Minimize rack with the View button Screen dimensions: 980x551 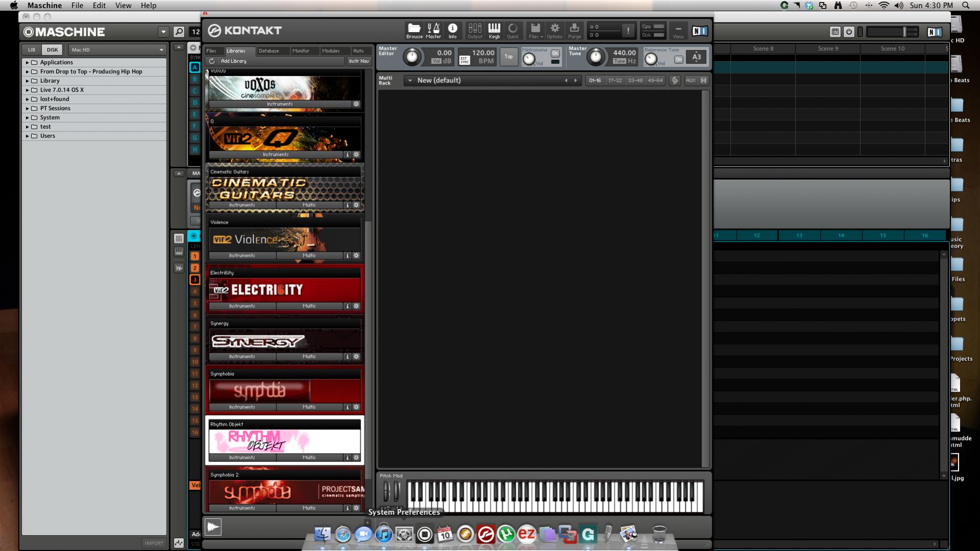click(x=678, y=31)
